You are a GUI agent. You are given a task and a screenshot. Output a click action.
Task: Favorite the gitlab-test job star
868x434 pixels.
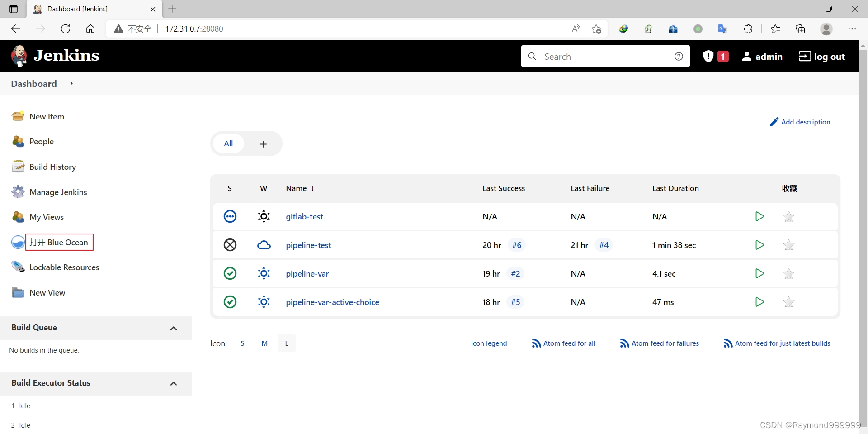pos(788,216)
